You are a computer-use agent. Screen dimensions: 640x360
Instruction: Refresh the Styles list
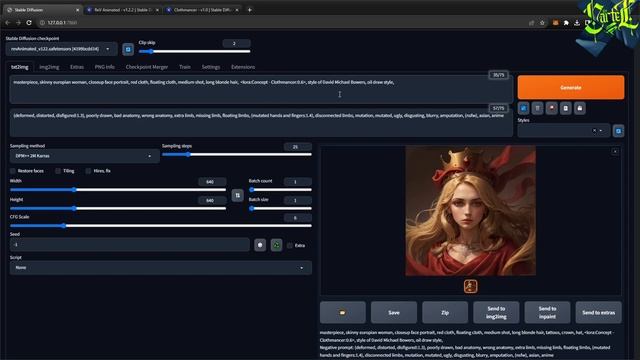pos(618,131)
